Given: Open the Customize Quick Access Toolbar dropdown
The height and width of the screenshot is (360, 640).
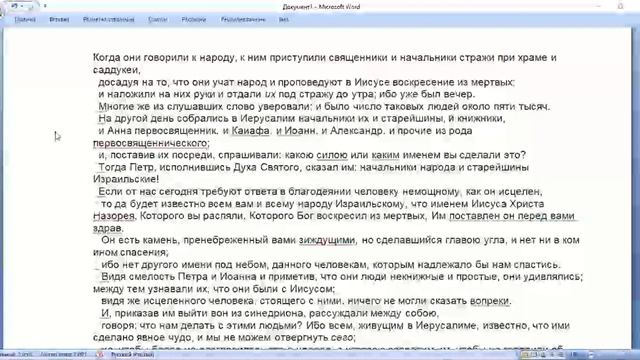Looking at the screenshot, I should click(45, 6).
